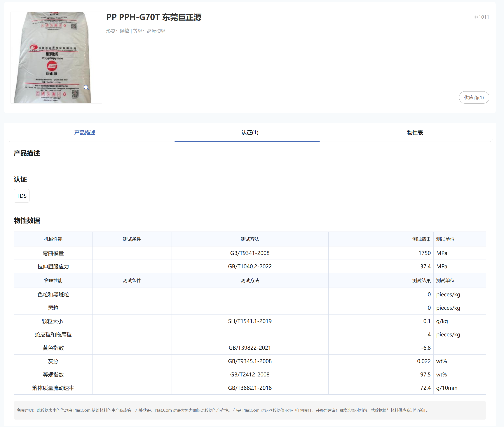
Task: Click the 37.4 result value
Action: coord(425,266)
